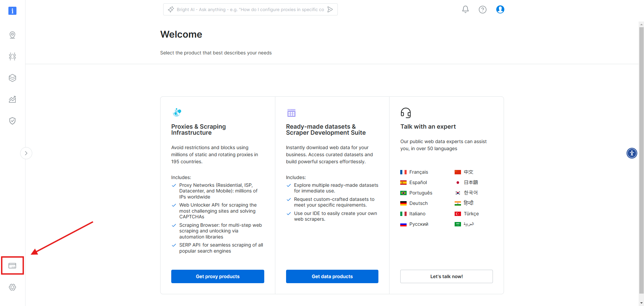Open the notifications bell
This screenshot has height=306, width=644.
tap(465, 9)
